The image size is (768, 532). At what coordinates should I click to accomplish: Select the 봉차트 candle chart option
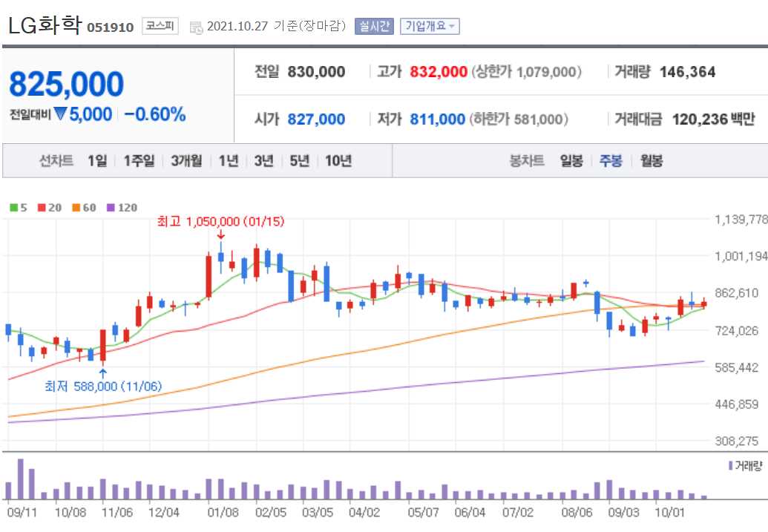coord(528,160)
